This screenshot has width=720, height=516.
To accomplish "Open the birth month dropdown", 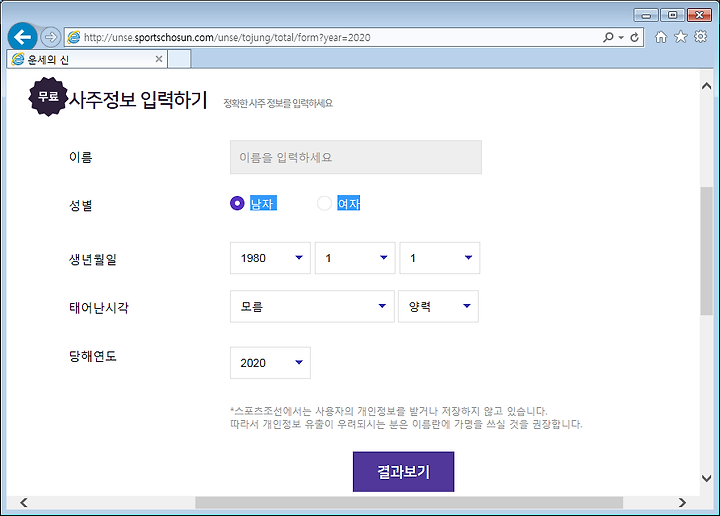I will (355, 258).
